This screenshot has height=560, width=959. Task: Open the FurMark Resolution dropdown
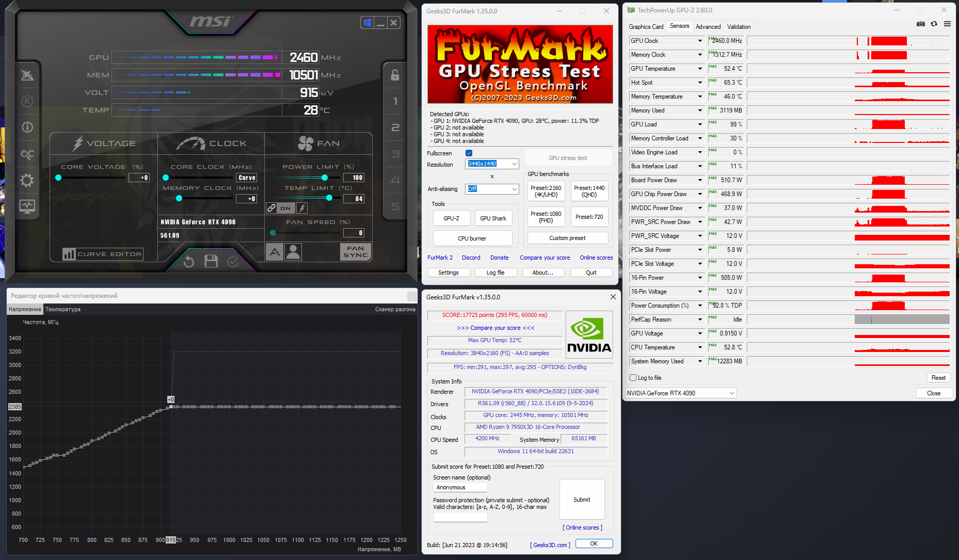coord(492,164)
